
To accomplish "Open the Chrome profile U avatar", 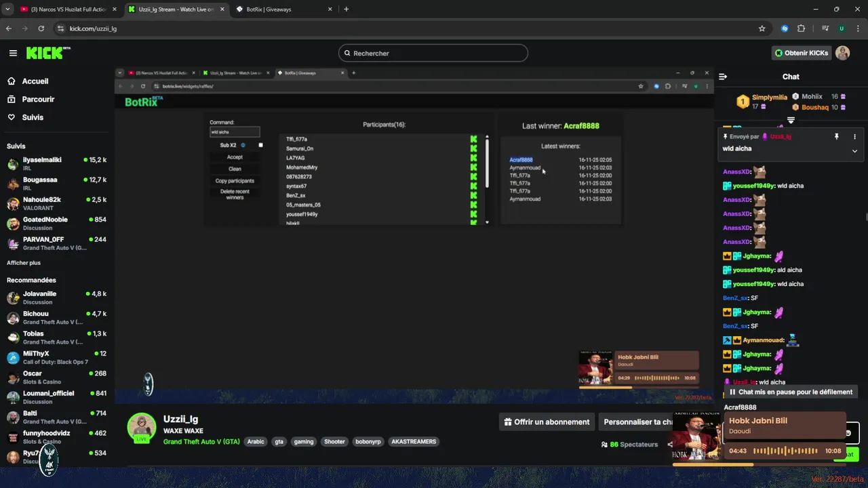I will (842, 28).
